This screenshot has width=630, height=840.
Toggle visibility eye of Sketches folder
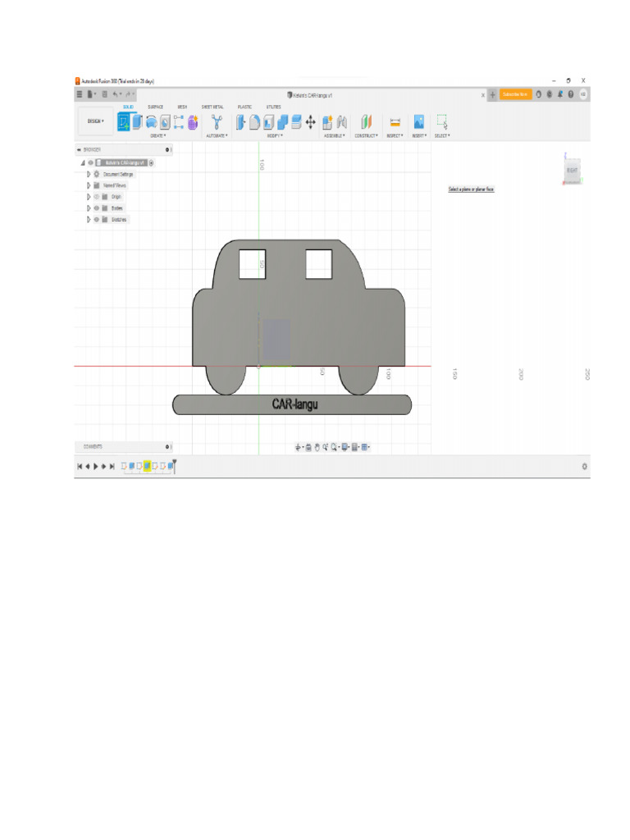(x=97, y=219)
